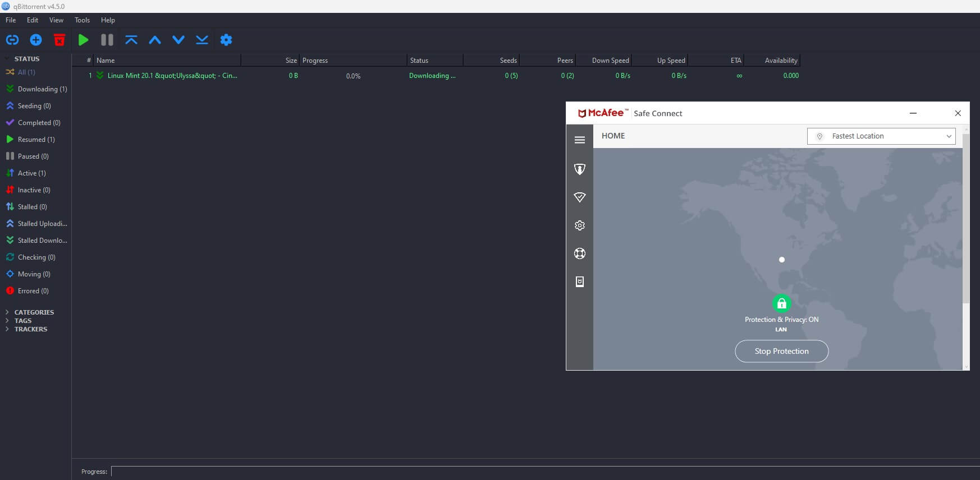The width and height of the screenshot is (980, 480).
Task: Filter by Stalled Uploading
Action: [x=36, y=224]
